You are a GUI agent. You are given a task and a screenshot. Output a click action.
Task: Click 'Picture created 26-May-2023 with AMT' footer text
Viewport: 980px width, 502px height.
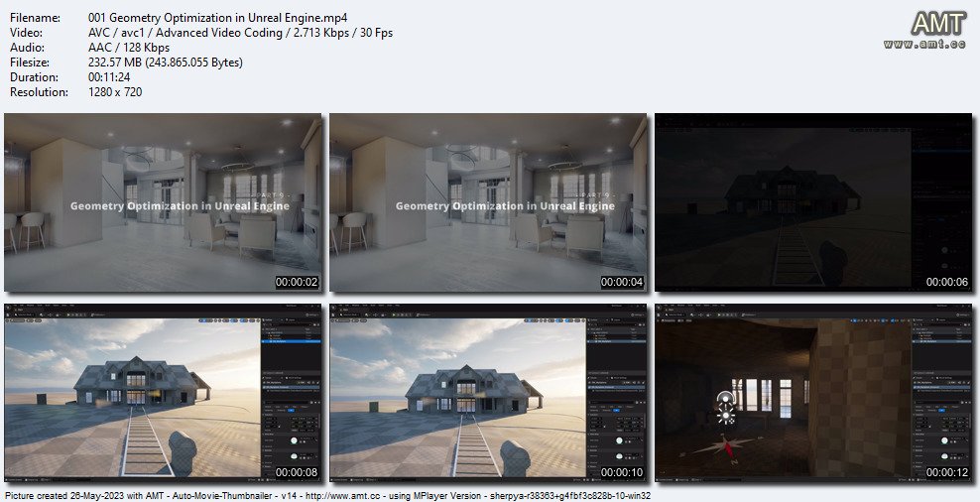[x=85, y=496]
